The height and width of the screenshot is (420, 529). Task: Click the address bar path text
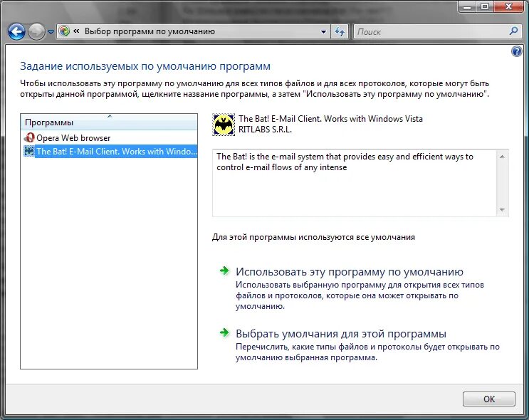[x=150, y=31]
